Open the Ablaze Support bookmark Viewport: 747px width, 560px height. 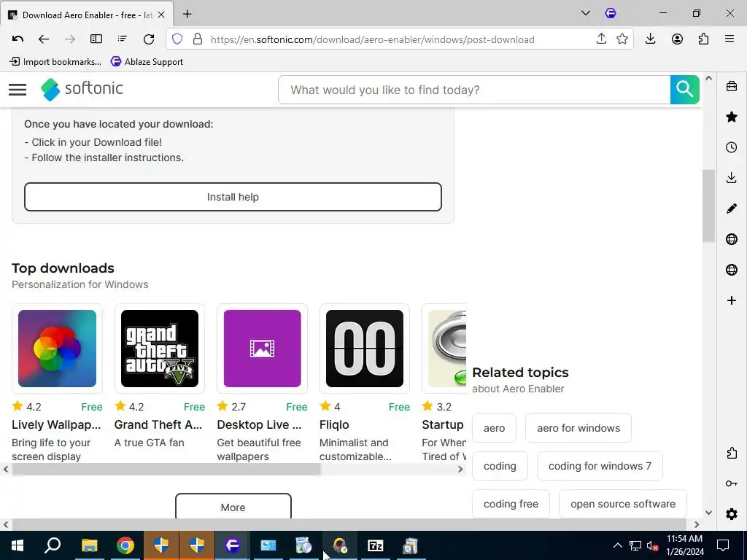pyautogui.click(x=147, y=61)
